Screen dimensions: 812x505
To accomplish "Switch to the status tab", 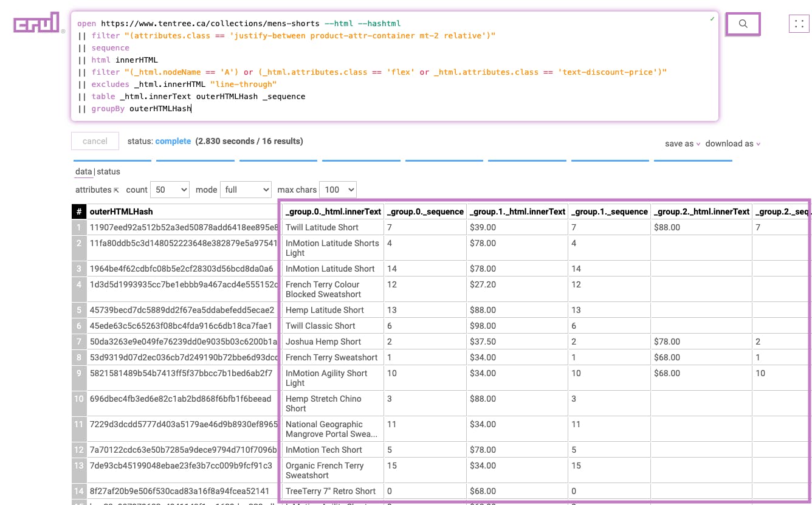I will (108, 171).
